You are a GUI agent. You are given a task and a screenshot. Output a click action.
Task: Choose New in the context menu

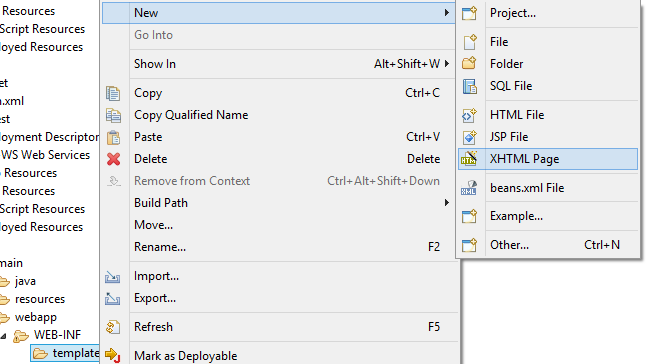[278, 13]
